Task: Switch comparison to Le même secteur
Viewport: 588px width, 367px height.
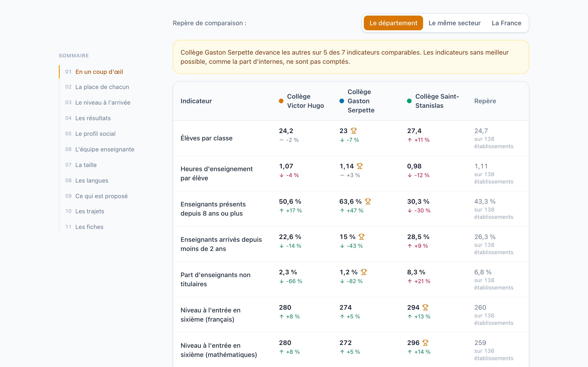Action: [x=454, y=23]
